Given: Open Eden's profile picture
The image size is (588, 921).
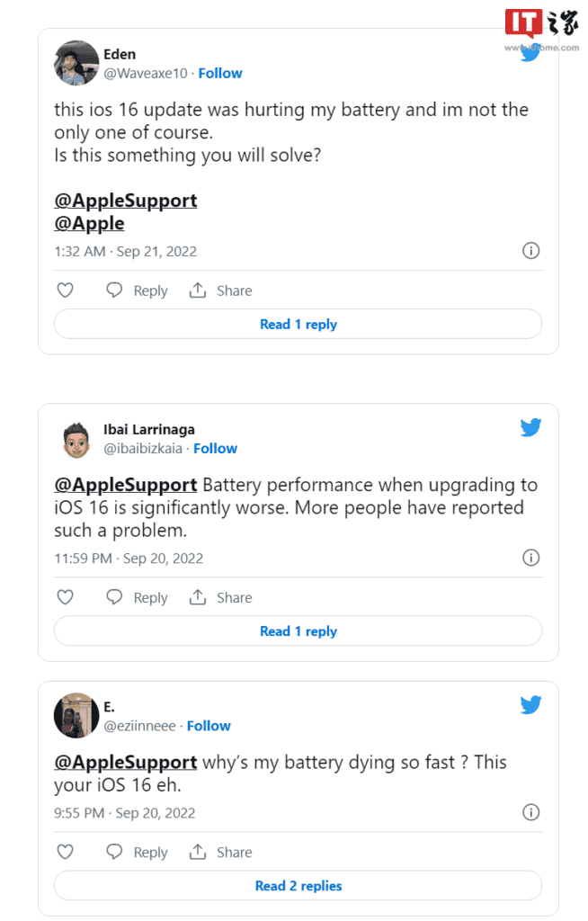Looking at the screenshot, I should 76,63.
